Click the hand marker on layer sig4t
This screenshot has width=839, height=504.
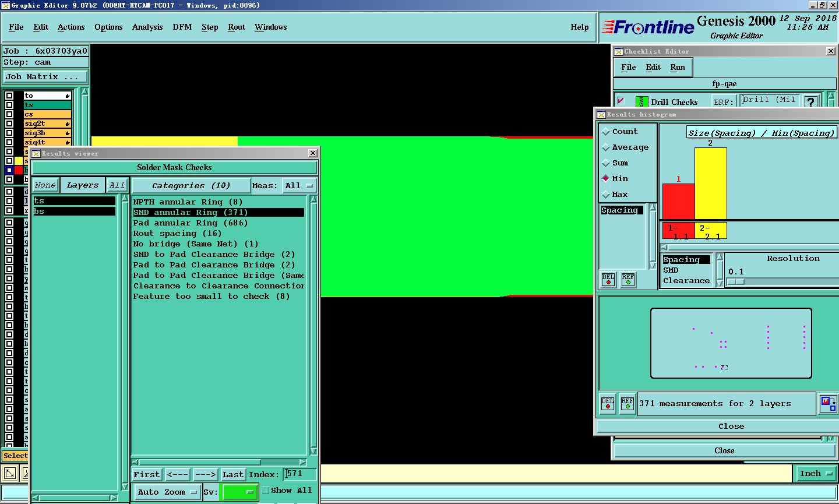[x=68, y=142]
